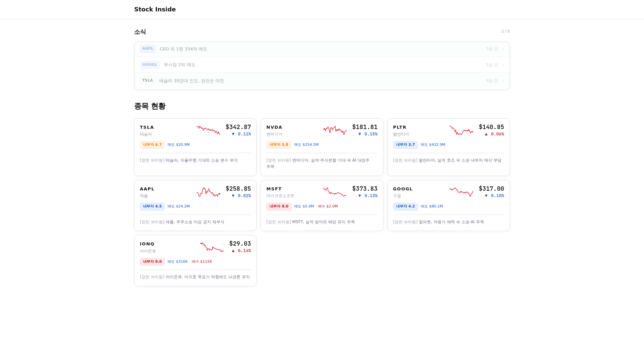This screenshot has width=644, height=362.
Task: Click the 내부자 6.7 badge on TSLA
Action: tap(152, 145)
